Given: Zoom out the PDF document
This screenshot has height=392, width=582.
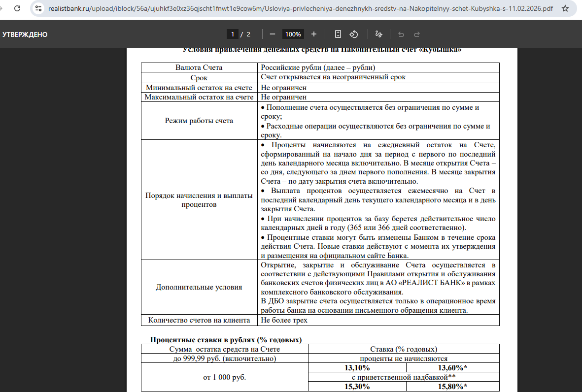Looking at the screenshot, I should [273, 34].
